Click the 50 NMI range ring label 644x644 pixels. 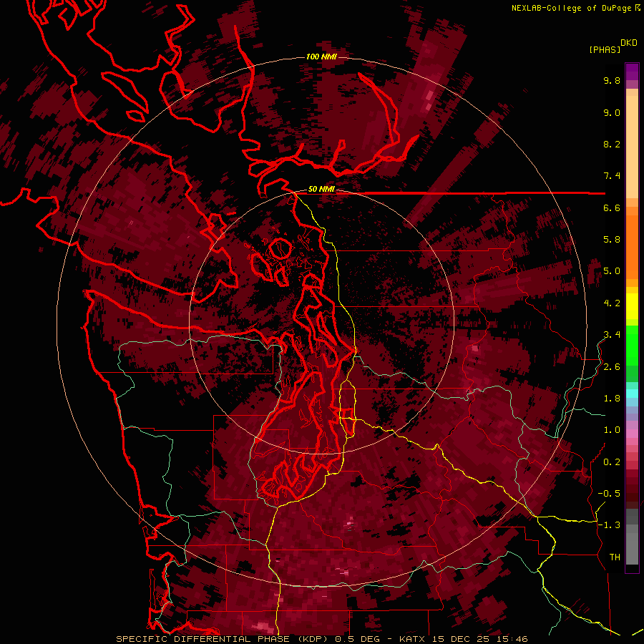click(x=321, y=189)
